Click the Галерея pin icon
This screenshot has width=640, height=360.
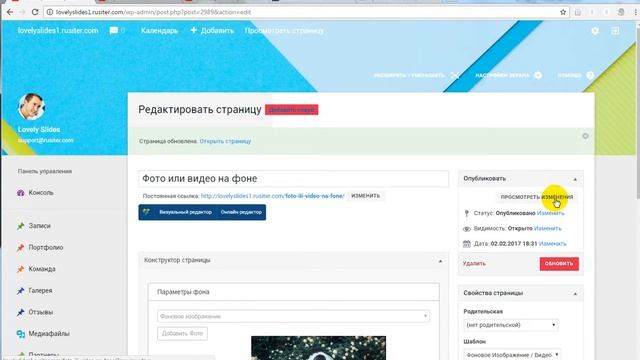[21, 291]
